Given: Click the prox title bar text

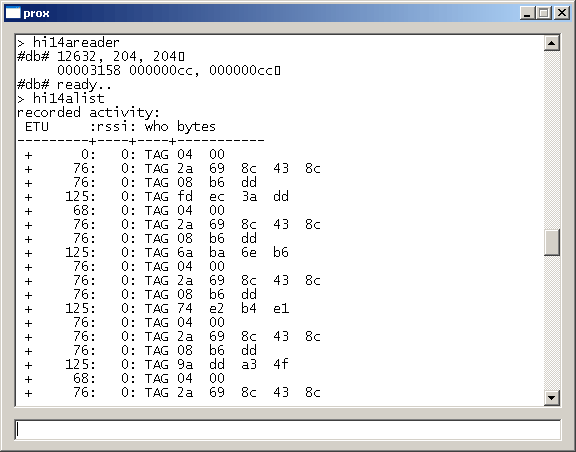Looking at the screenshot, I should tap(36, 14).
